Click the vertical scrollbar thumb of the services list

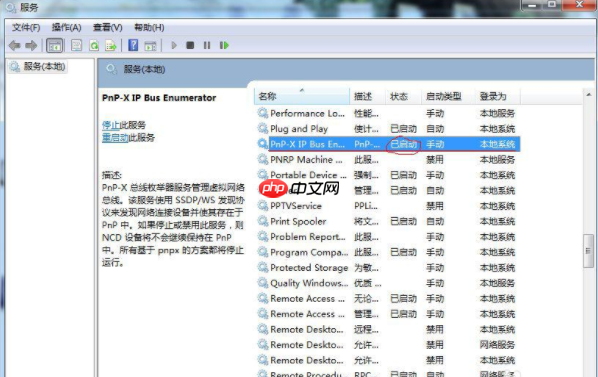tap(588, 251)
